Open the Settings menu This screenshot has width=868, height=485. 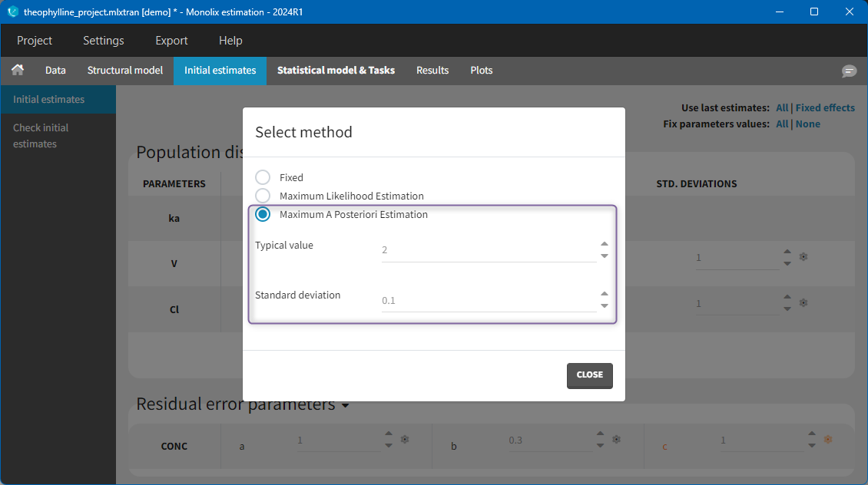pos(103,41)
